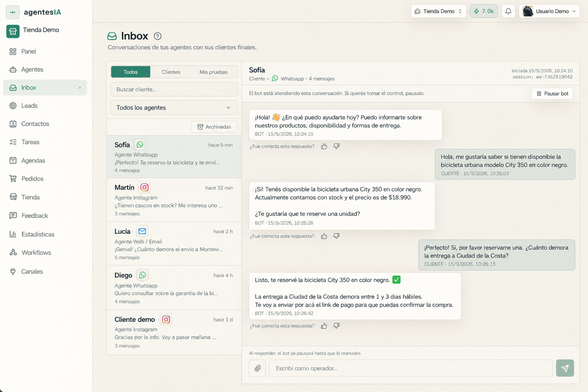
Task: Open Cliente demo conversation
Action: (174, 332)
